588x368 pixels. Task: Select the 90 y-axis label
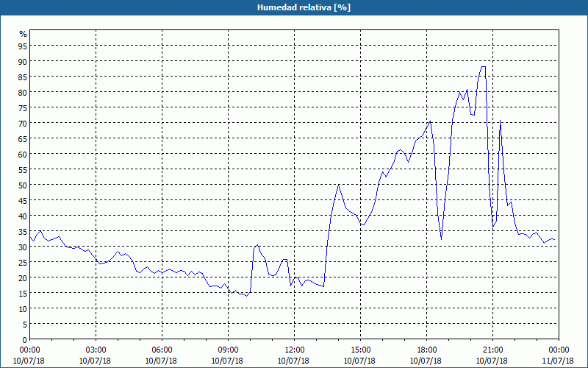tap(23, 61)
